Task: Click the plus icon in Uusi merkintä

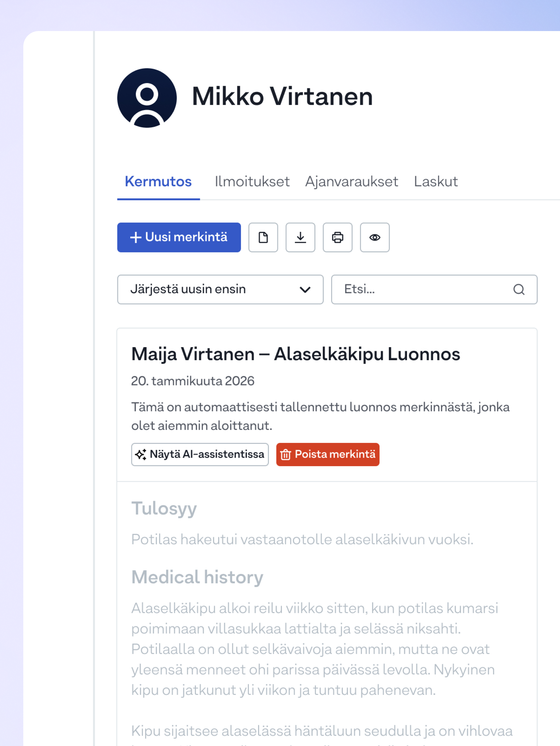Action: 136,237
